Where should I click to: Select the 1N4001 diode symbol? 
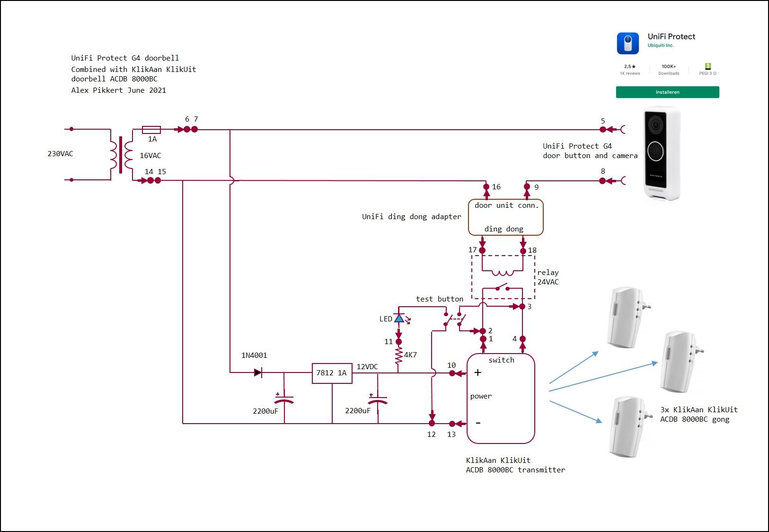click(x=258, y=373)
